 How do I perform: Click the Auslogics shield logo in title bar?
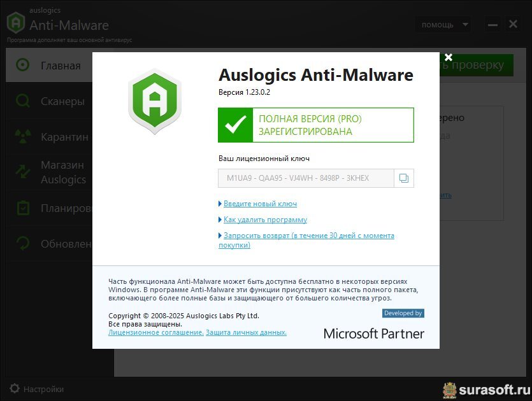(15, 22)
